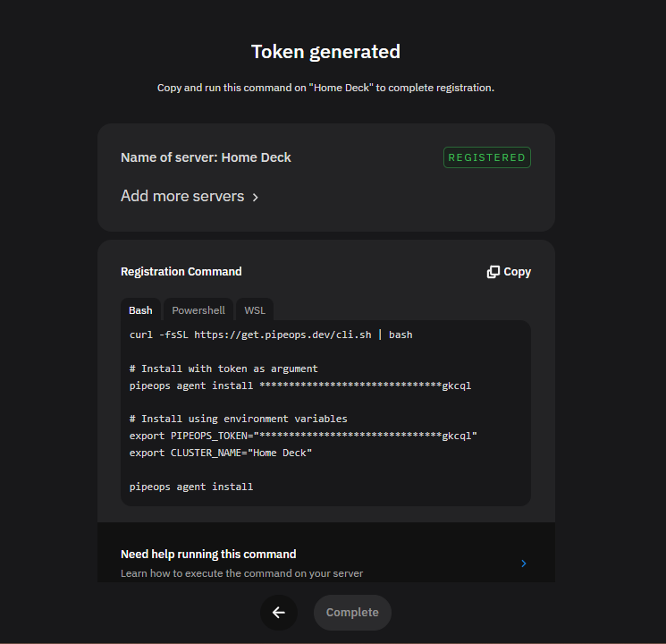Image resolution: width=666 pixels, height=644 pixels.
Task: Click the Token generated heading
Action: 325,52
